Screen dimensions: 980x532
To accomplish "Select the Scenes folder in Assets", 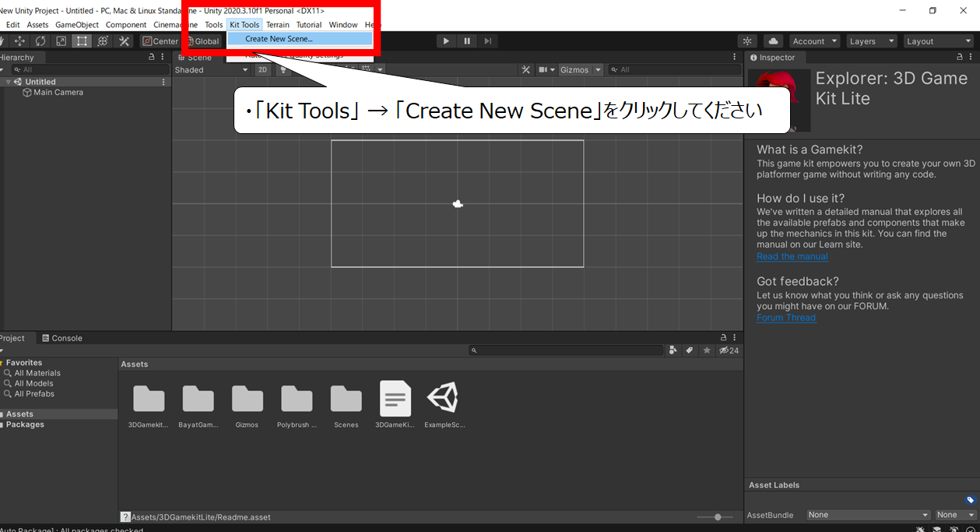I will [346, 406].
